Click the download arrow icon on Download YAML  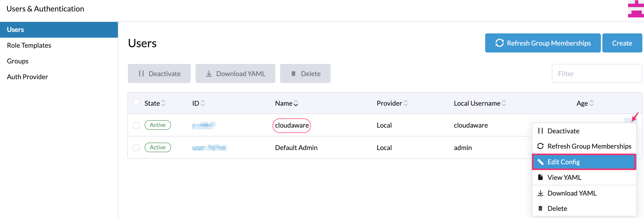[x=209, y=73]
